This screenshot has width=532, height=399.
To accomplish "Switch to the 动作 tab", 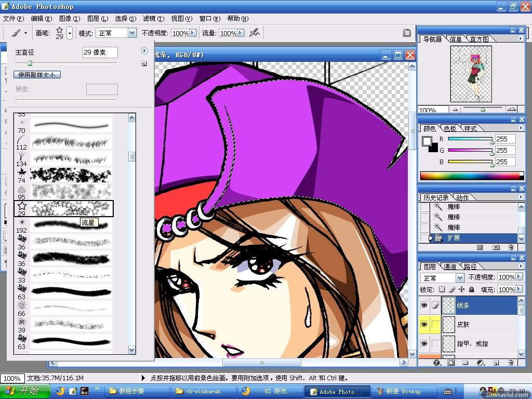I will click(462, 197).
